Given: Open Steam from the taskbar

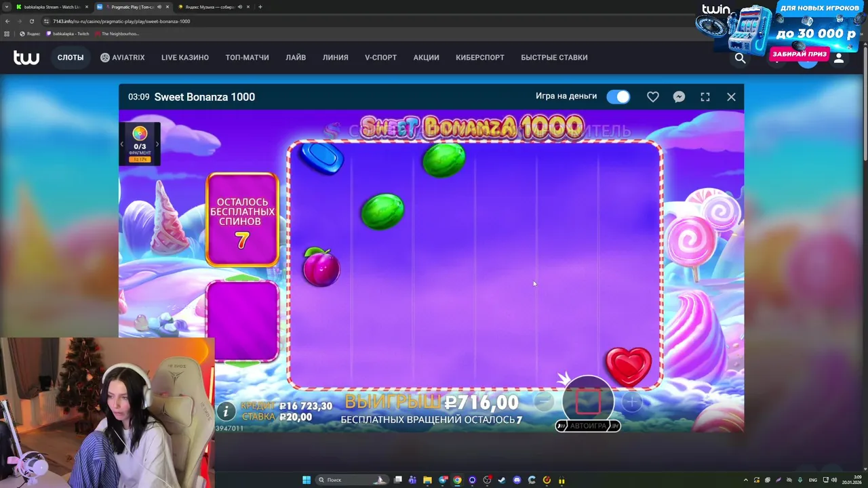Looking at the screenshot, I should coord(502,480).
